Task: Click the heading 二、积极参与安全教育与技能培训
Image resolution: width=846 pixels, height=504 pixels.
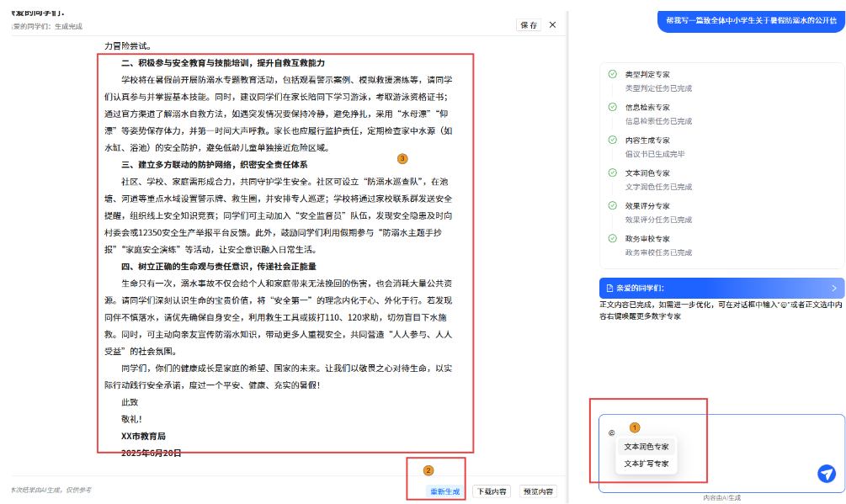Action: [223, 63]
